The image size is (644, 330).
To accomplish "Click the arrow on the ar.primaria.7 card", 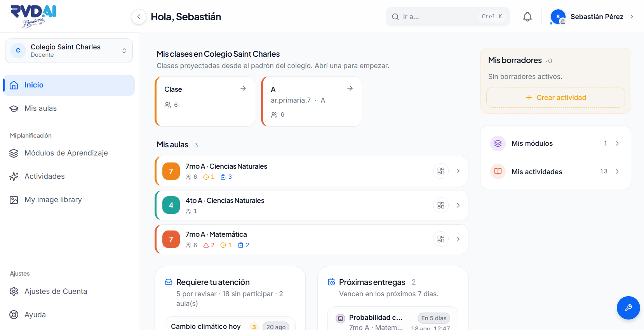I will [x=350, y=88].
